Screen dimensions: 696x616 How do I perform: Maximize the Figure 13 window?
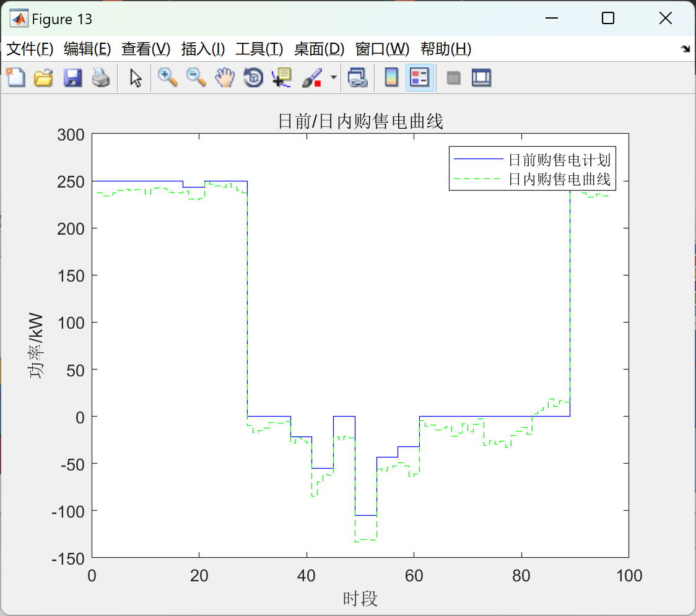[x=607, y=18]
